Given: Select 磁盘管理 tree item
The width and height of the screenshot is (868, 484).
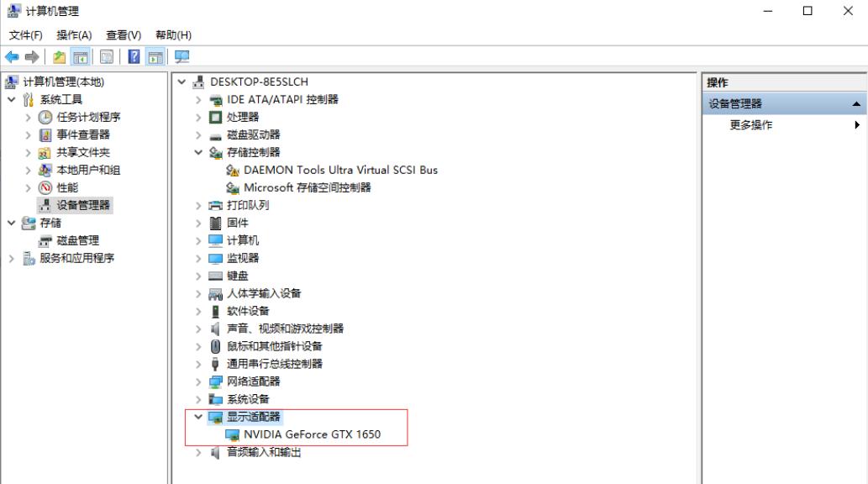Looking at the screenshot, I should click(77, 241).
